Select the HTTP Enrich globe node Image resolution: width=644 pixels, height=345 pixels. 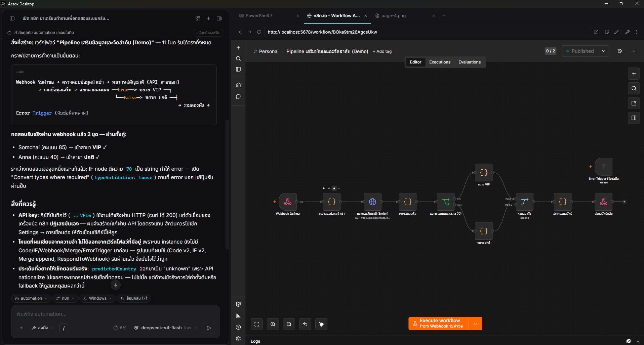pyautogui.click(x=372, y=202)
